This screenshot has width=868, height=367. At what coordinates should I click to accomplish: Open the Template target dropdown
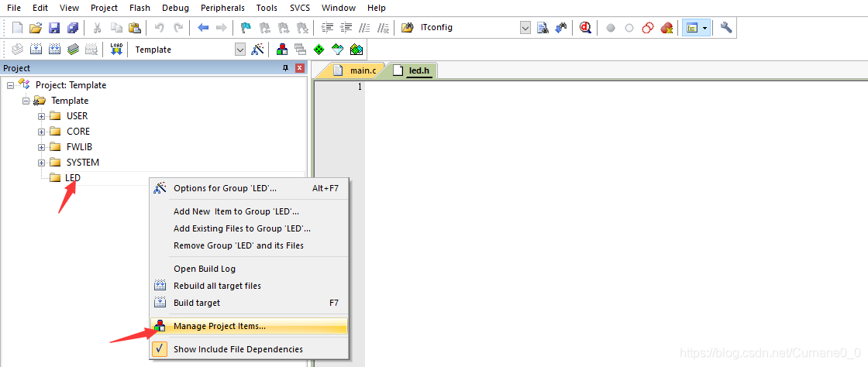click(240, 50)
